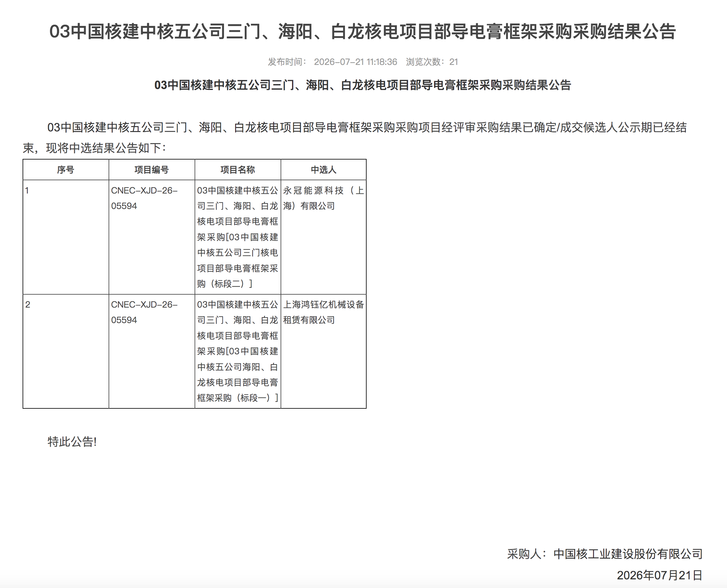The height and width of the screenshot is (588, 727).
Task: Click the view count 浏览次数：21
Action: pyautogui.click(x=432, y=62)
